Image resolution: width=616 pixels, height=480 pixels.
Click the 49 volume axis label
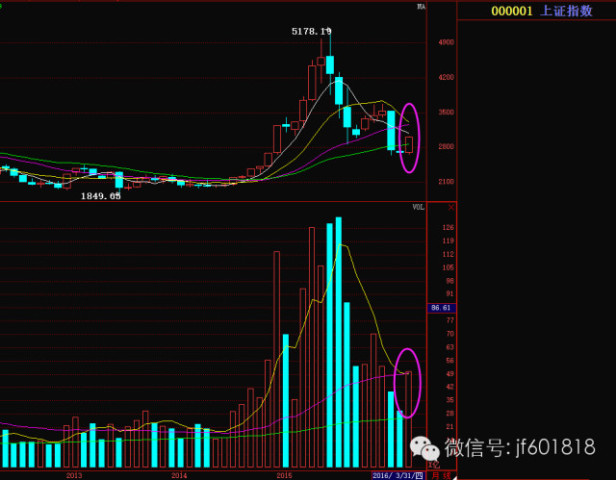pos(450,374)
